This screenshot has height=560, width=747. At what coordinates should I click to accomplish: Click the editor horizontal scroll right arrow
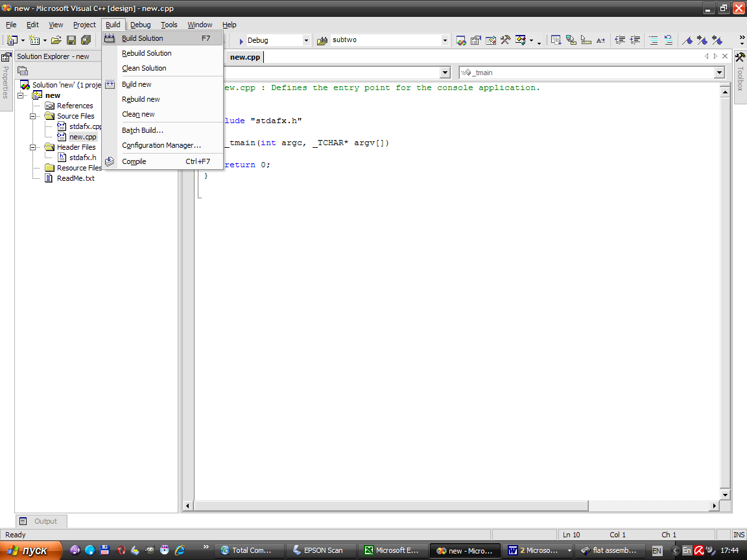(x=714, y=506)
